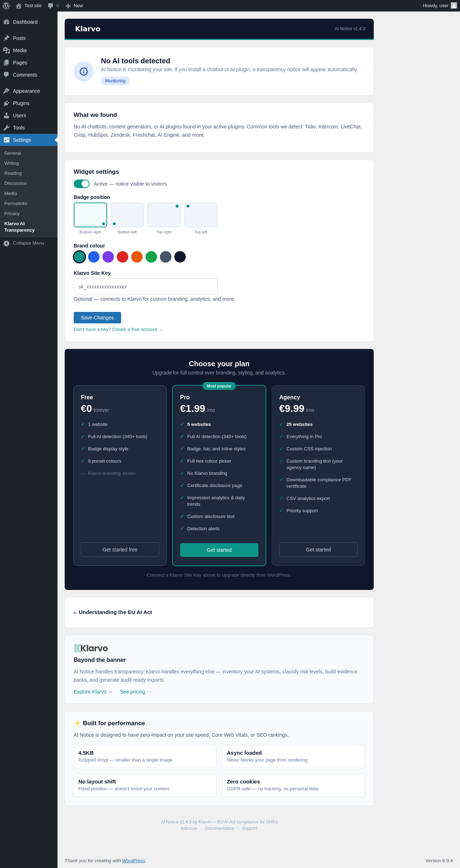Focus the Klarvo Site Key input field
This screenshot has height=868, width=460.
click(146, 287)
